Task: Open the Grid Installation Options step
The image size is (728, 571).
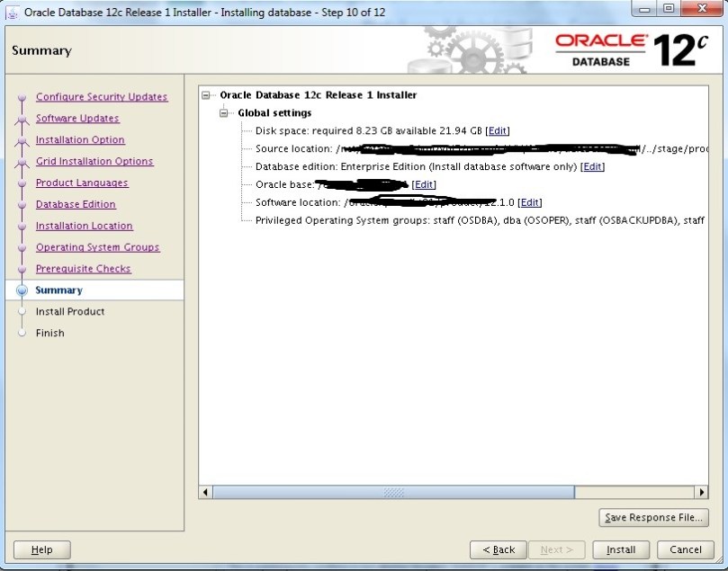Action: (94, 162)
